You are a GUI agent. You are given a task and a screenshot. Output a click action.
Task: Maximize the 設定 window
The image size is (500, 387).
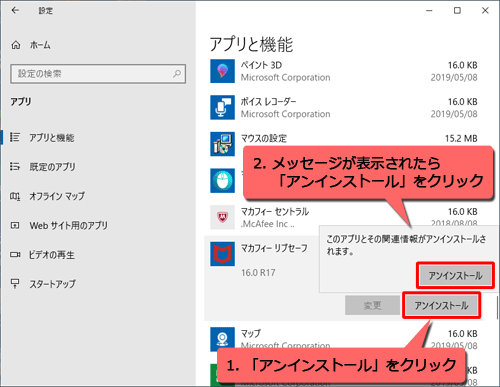pos(457,11)
